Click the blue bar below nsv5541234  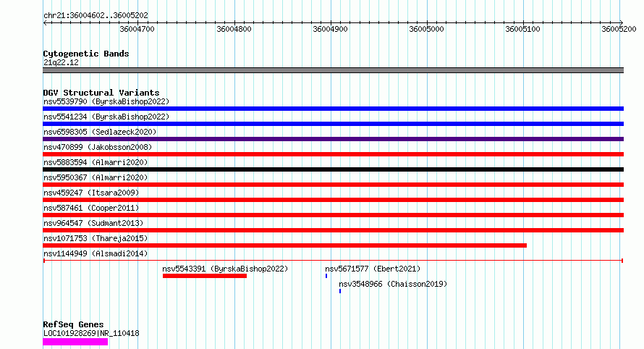(333, 124)
